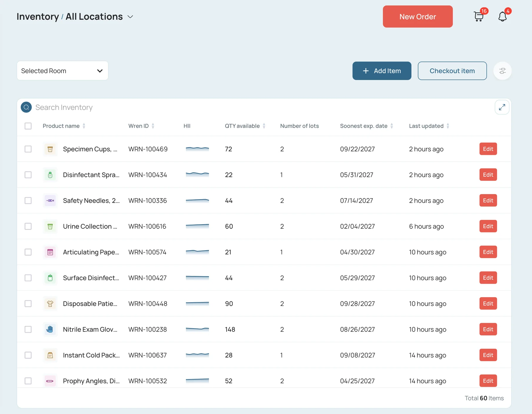Click the Nitrile Exam Gloves hand icon
The height and width of the screenshot is (414, 532).
point(50,329)
